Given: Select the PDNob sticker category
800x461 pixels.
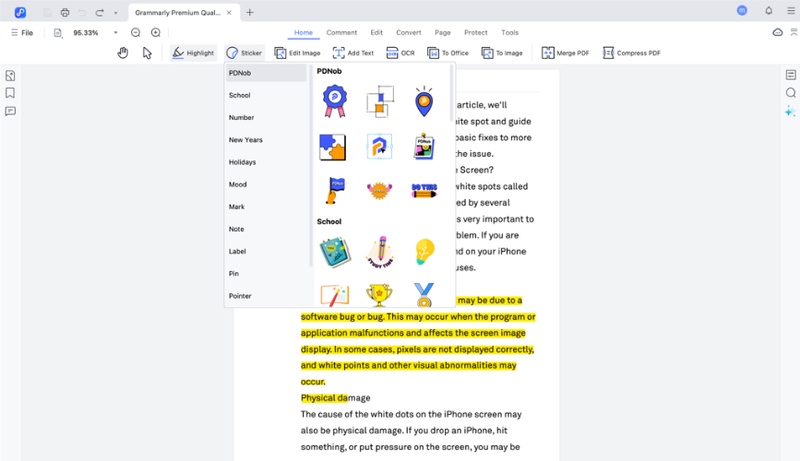Looking at the screenshot, I should tap(266, 73).
